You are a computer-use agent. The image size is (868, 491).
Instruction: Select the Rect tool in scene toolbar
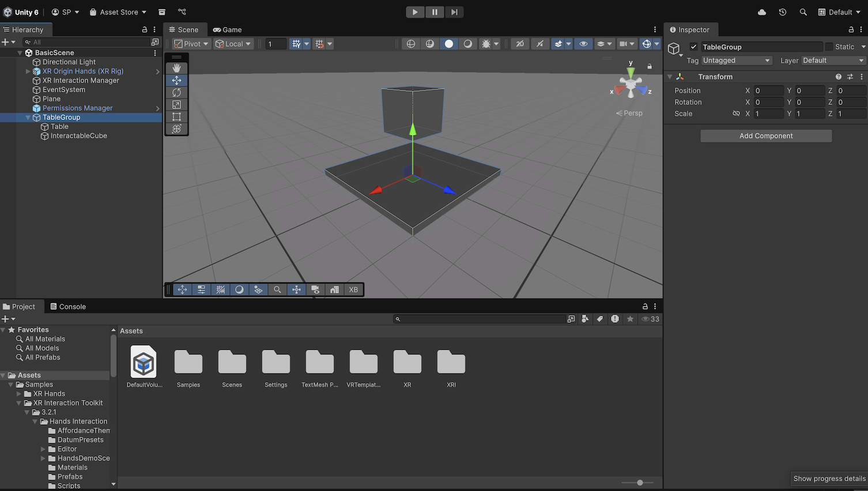(x=176, y=116)
